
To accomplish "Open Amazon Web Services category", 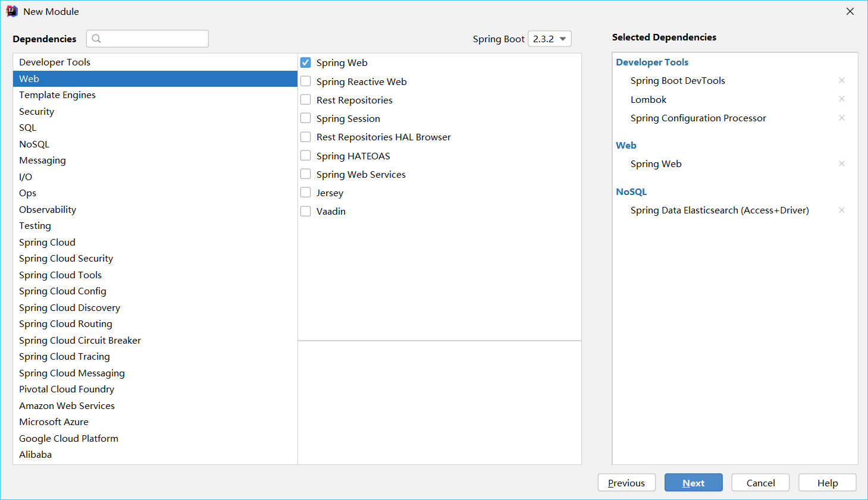I will 155,405.
